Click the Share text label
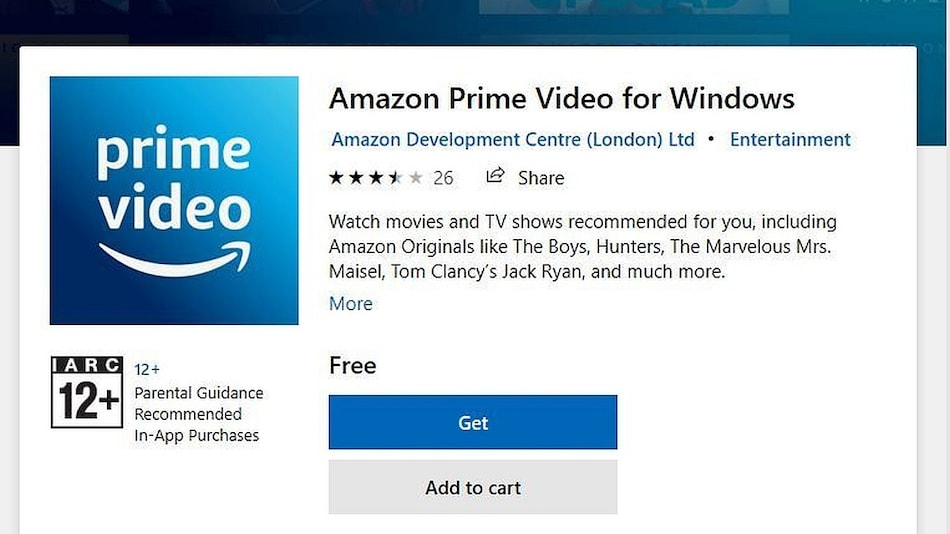Screen dimensions: 950x534 [541, 178]
